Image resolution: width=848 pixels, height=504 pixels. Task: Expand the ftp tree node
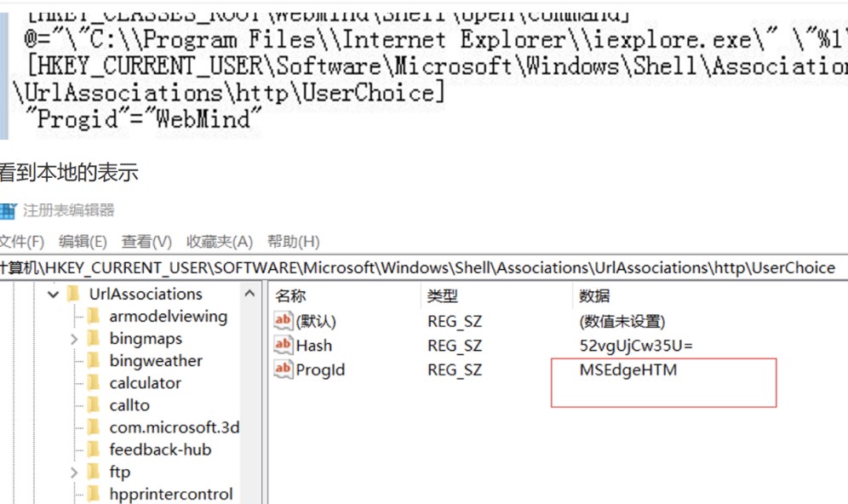pyautogui.click(x=74, y=472)
